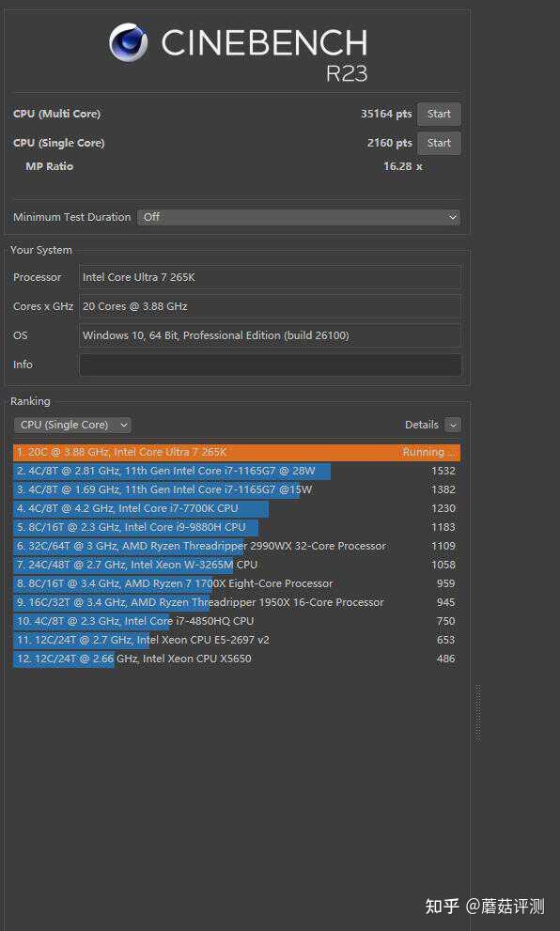Expand the Details arrow in Ranking
Viewport: 560px width, 931px height.
(x=453, y=426)
